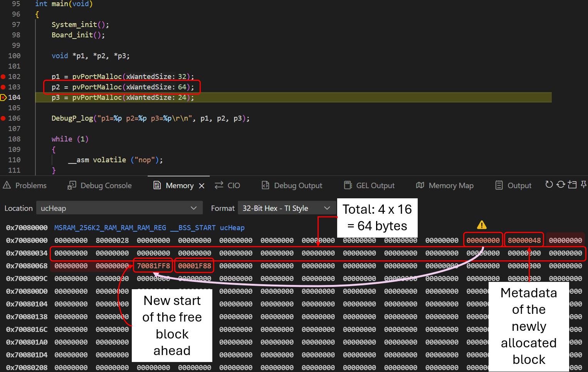Screen dimensions: 588x372
Task: Select memory cell containing 70081FF8
Action: [x=153, y=266]
